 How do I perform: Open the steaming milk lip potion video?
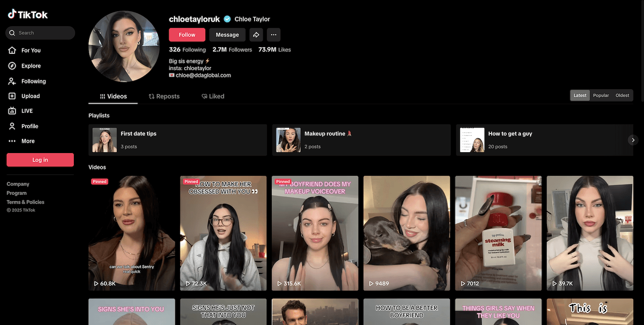498,233
